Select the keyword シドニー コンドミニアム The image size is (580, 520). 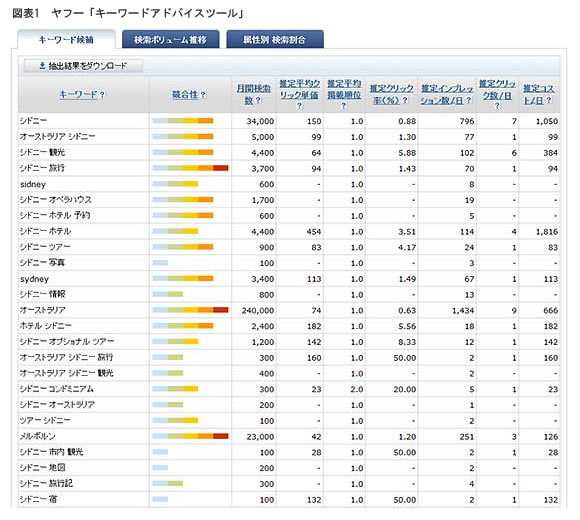57,389
